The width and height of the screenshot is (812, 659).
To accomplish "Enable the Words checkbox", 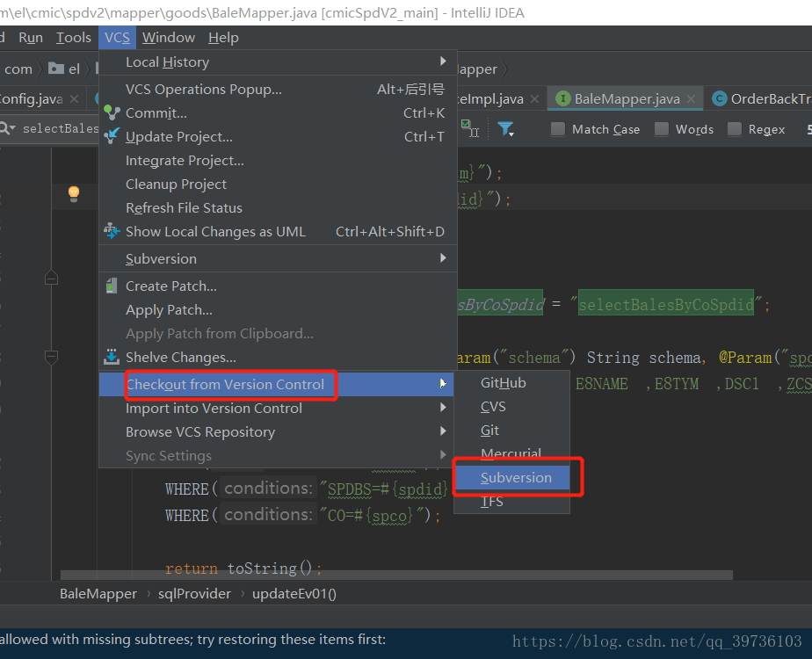I will click(662, 129).
